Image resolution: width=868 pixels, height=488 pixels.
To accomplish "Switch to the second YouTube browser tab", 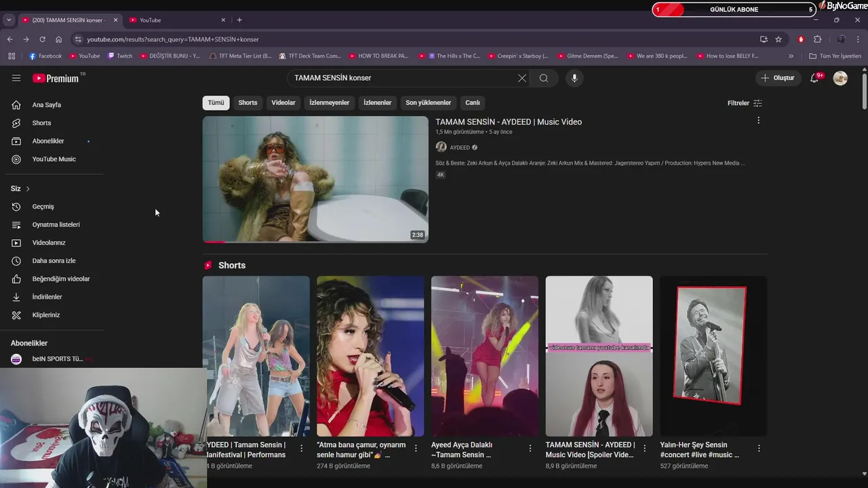I will tap(178, 20).
